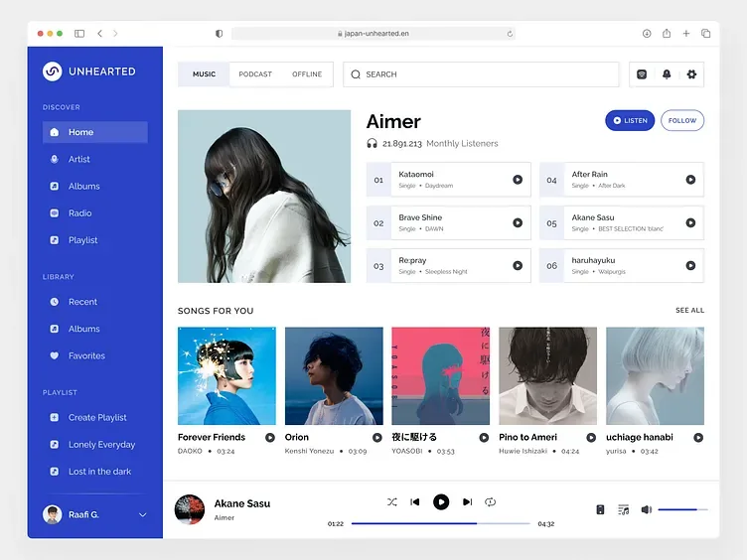Open the device icon in player bar
Screen dimensions: 747x560
coord(600,509)
